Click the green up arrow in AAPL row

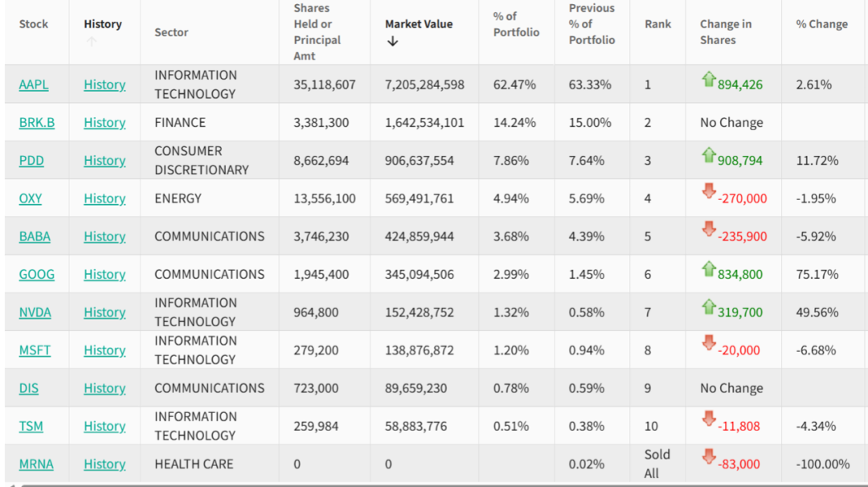click(x=708, y=79)
